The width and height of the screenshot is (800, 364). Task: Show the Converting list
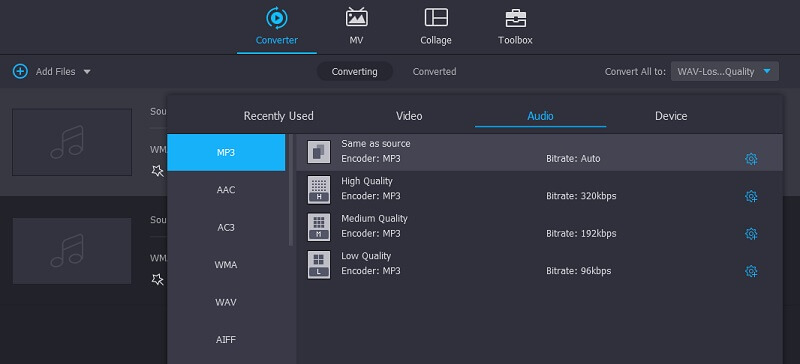[355, 71]
